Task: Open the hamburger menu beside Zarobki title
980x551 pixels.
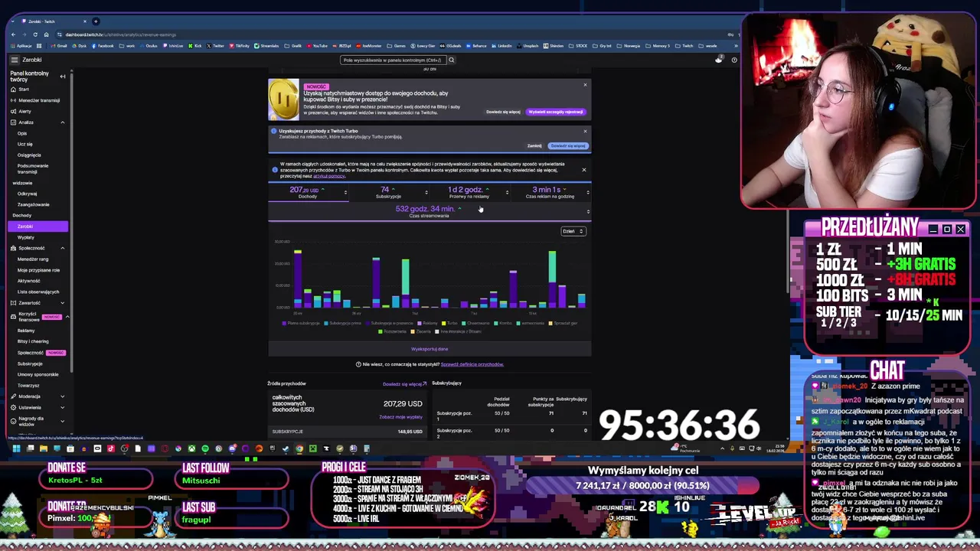Action: click(x=14, y=60)
